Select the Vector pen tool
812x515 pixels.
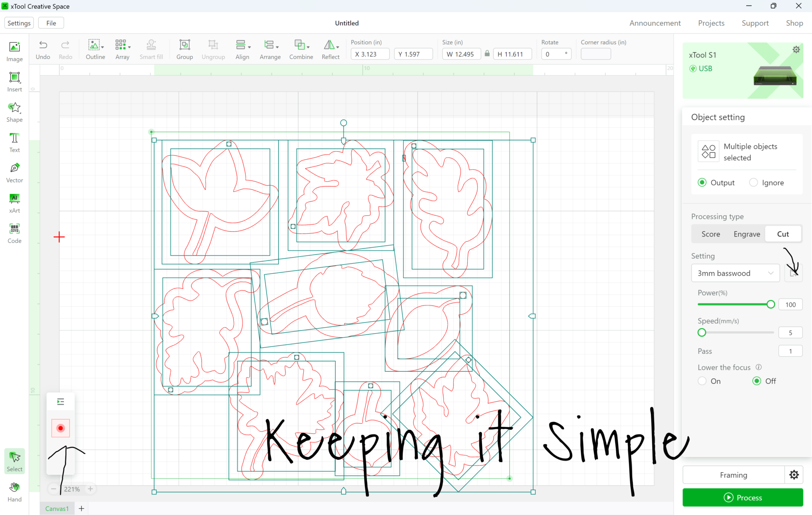coord(15,168)
